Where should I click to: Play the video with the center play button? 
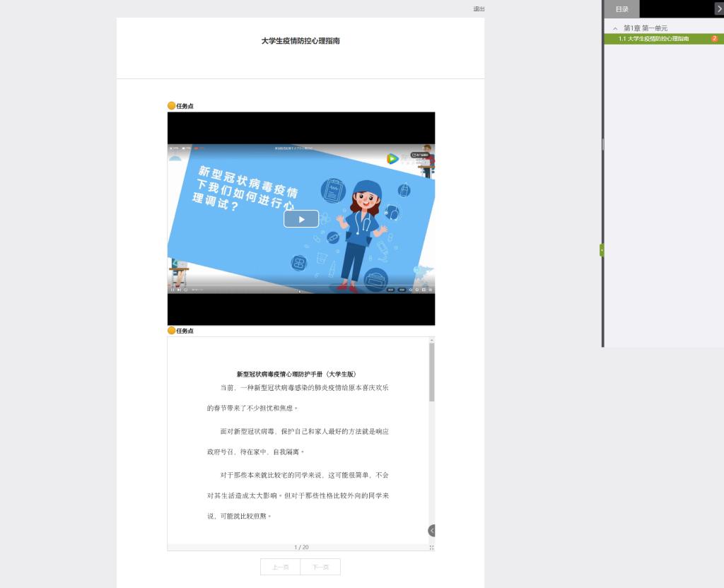tap(301, 219)
